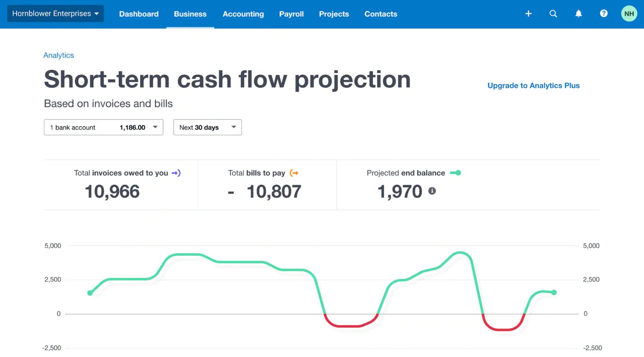Select the Contacts menu item
The width and height of the screenshot is (644, 357).
click(380, 14)
